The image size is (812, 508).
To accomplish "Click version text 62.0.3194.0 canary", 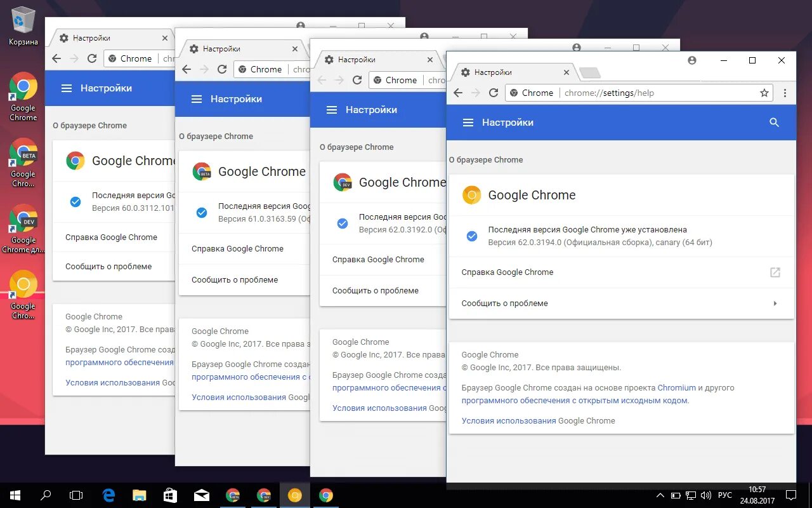I will (x=600, y=243).
